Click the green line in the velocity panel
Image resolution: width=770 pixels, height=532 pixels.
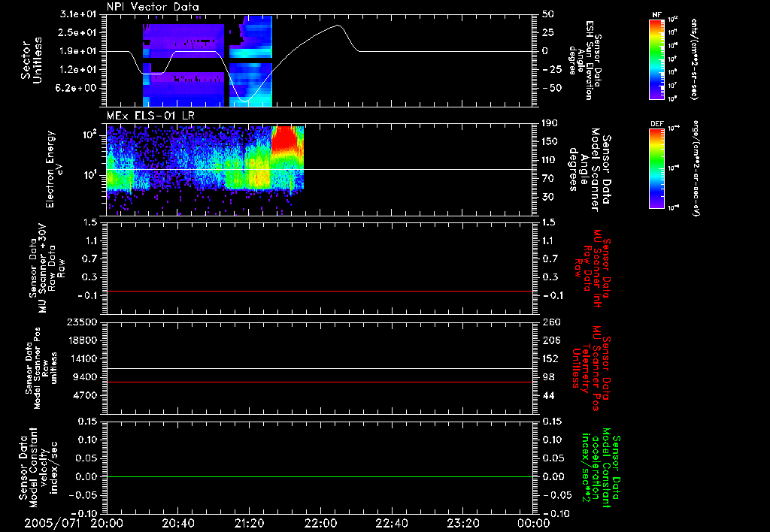(320, 476)
